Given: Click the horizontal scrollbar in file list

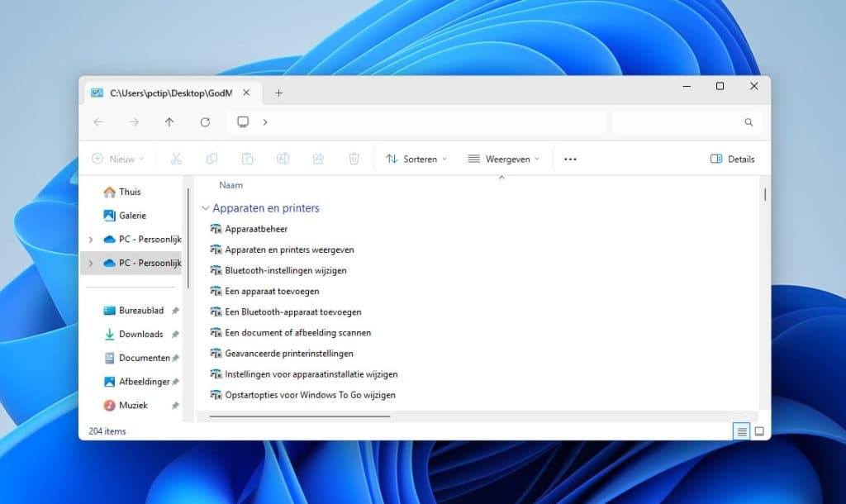Looking at the screenshot, I should [x=299, y=416].
